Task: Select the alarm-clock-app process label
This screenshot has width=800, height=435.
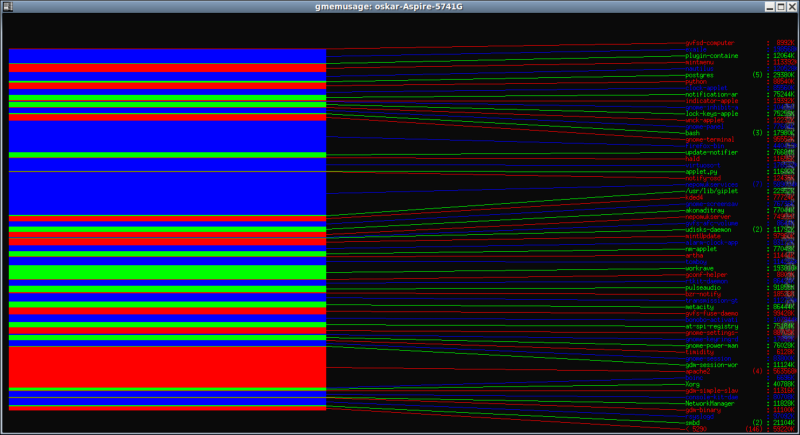Action: 711,243
